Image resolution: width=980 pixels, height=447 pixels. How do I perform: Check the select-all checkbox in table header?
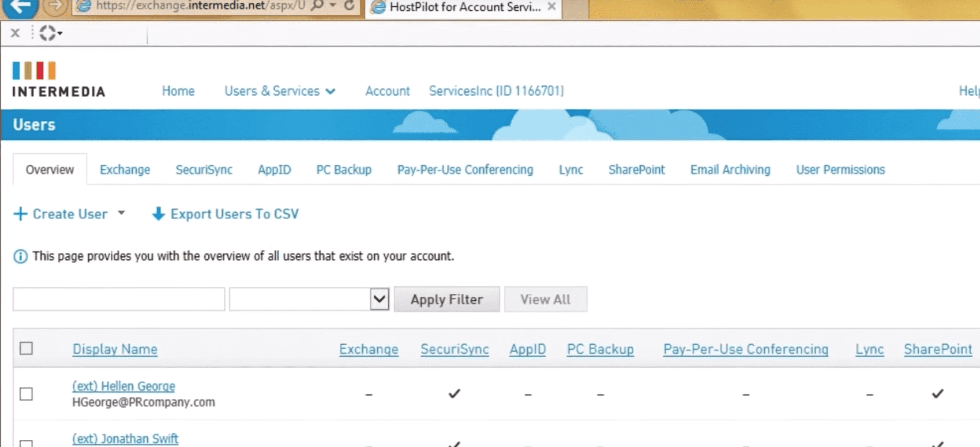click(x=26, y=348)
